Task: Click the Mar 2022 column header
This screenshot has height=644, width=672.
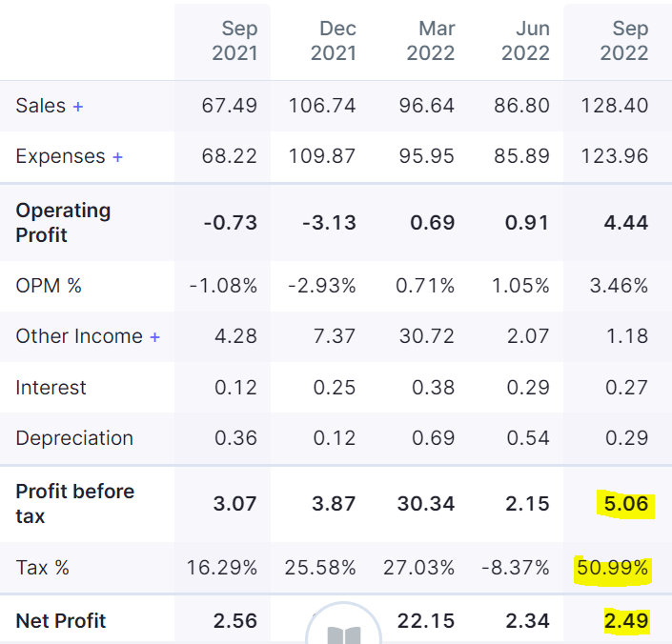Action: click(431, 41)
